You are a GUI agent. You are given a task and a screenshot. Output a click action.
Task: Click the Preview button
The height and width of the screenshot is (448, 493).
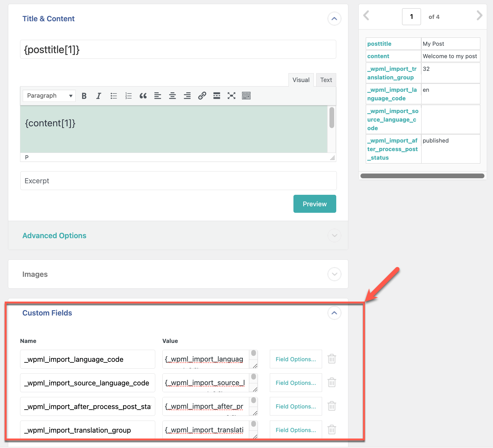(x=315, y=204)
